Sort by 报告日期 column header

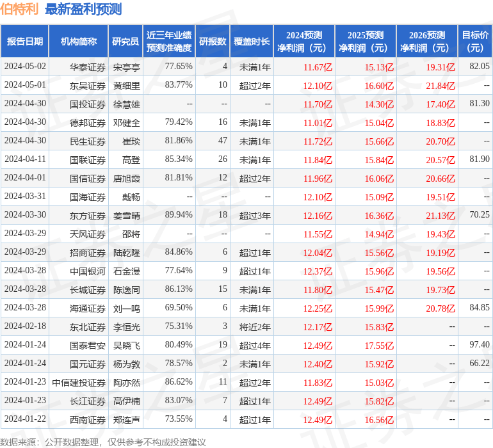25,42
